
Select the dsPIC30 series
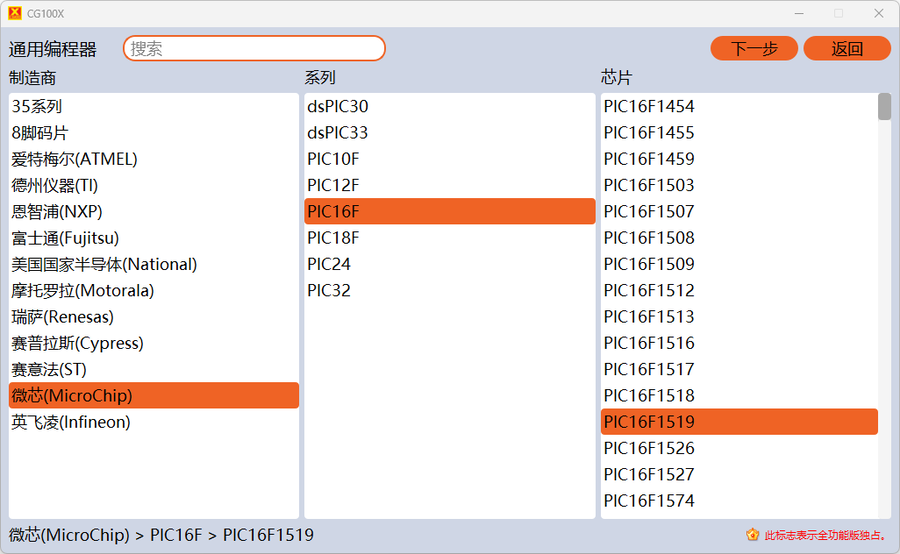[338, 106]
